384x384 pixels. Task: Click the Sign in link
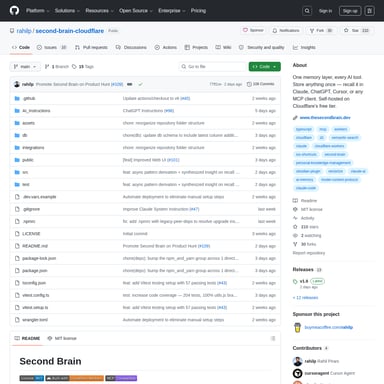pyautogui.click(x=325, y=11)
